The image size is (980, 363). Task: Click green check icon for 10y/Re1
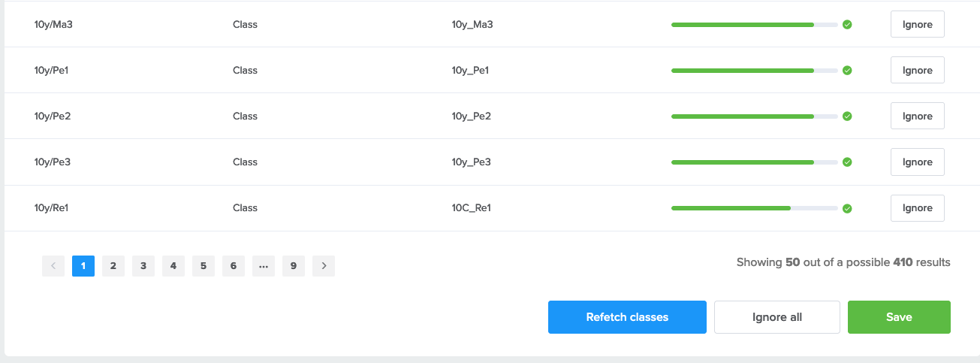[x=847, y=208]
